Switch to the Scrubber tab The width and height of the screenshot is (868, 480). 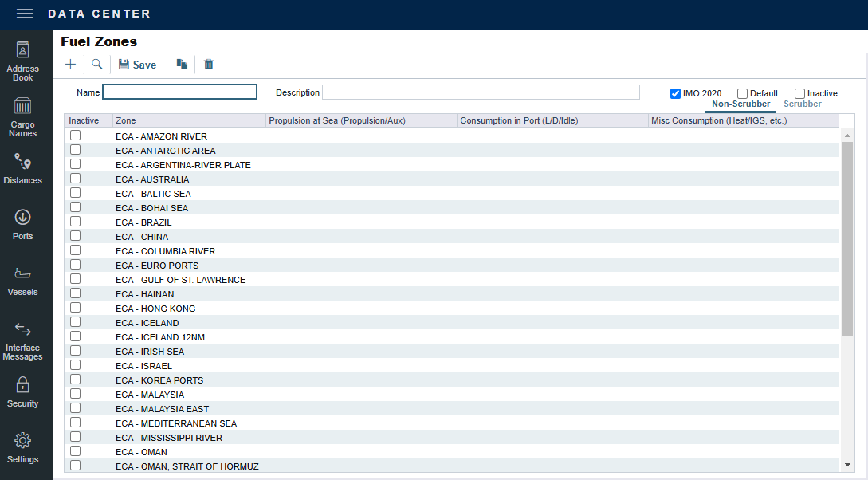tap(802, 104)
